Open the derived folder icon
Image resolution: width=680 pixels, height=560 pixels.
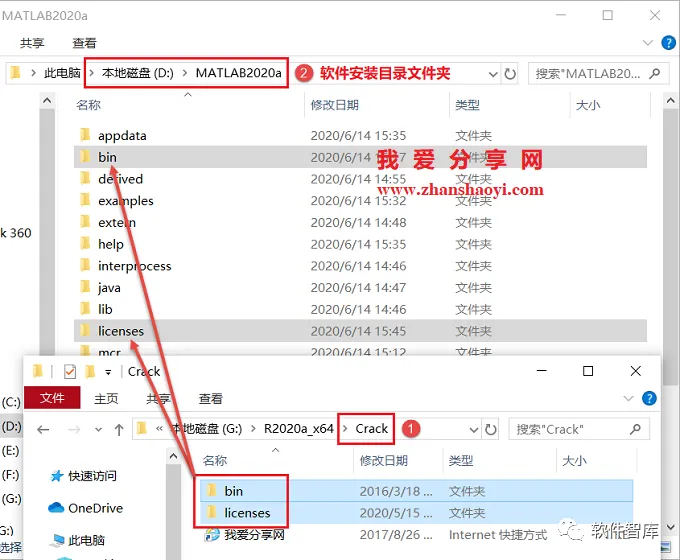(x=85, y=178)
